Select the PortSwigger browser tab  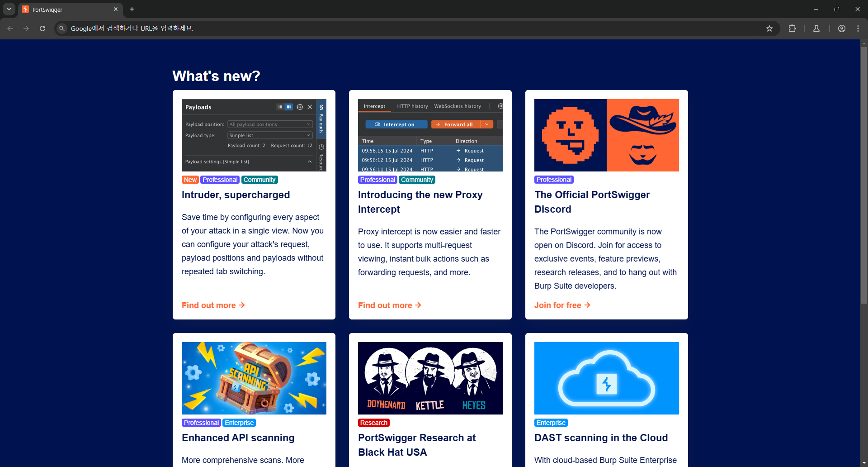click(70, 10)
